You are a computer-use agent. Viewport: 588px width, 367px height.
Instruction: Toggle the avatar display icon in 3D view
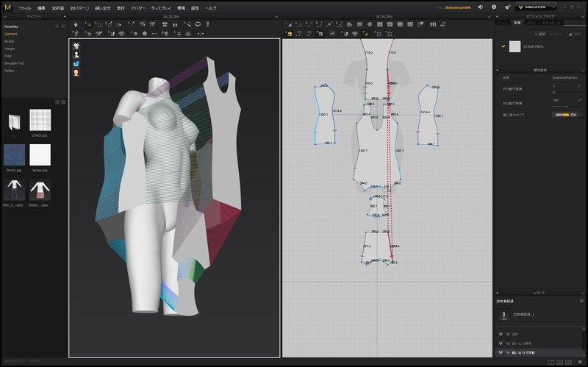coord(76,55)
